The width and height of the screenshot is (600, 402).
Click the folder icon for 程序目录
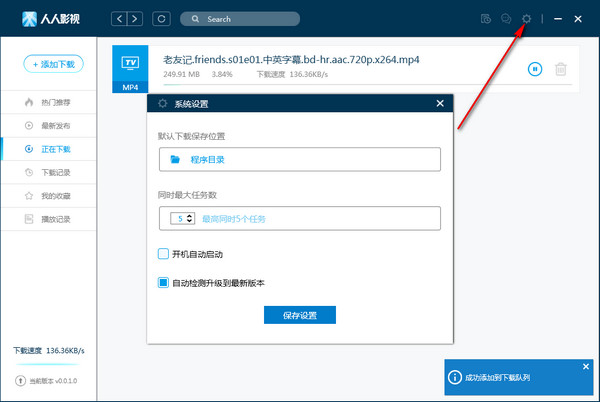click(175, 159)
